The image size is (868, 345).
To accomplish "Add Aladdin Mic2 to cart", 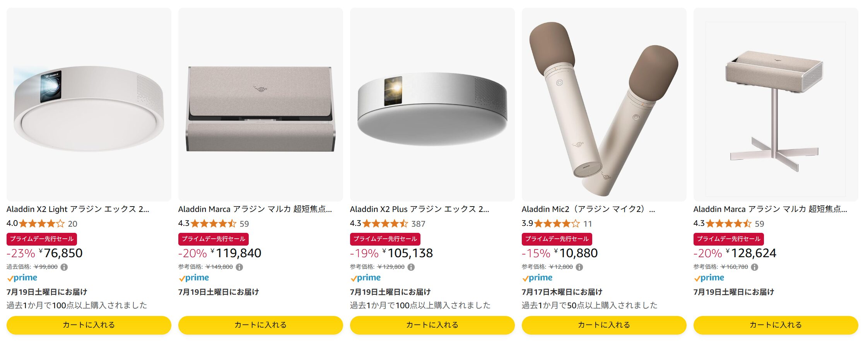I will (x=604, y=325).
